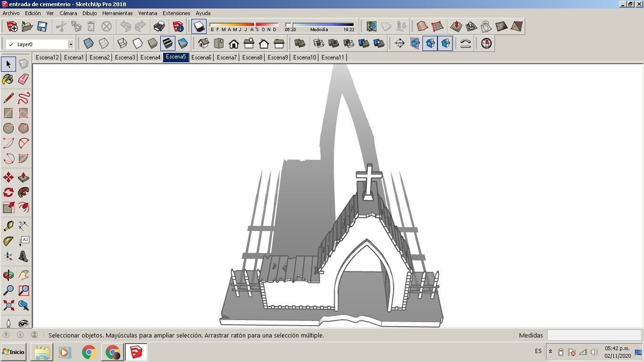Click the Inicio start button
644x362 pixels.
tap(13, 352)
